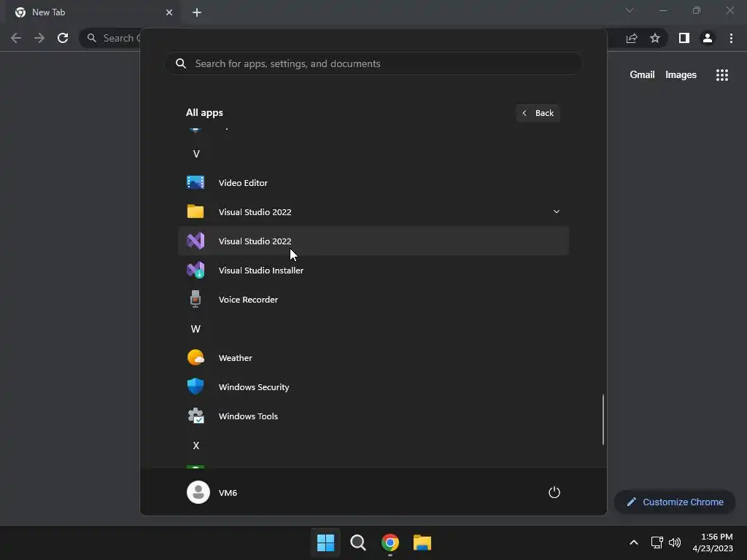The width and height of the screenshot is (747, 560).
Task: Collapse the Visual Studio 2022 folder chevron
Action: [557, 211]
